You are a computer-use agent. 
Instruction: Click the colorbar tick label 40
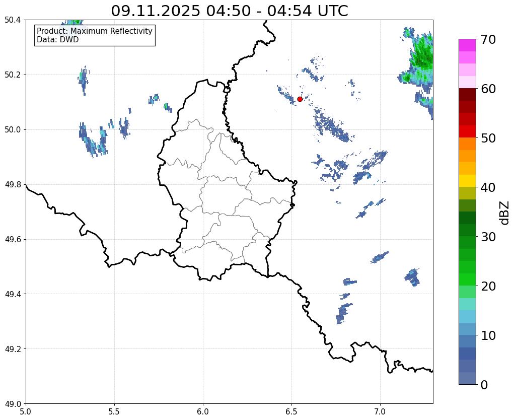[488, 187]
